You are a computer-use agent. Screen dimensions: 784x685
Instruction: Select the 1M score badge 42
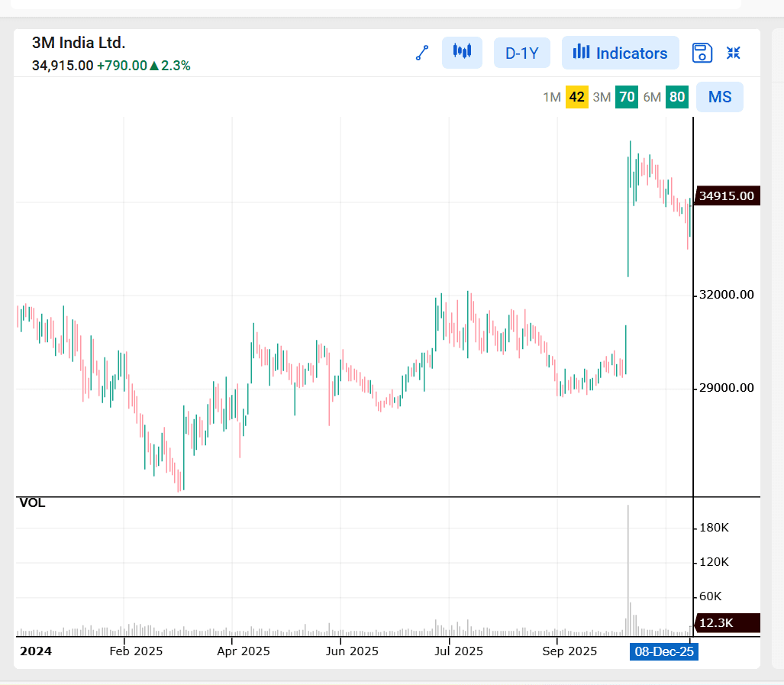coord(576,97)
